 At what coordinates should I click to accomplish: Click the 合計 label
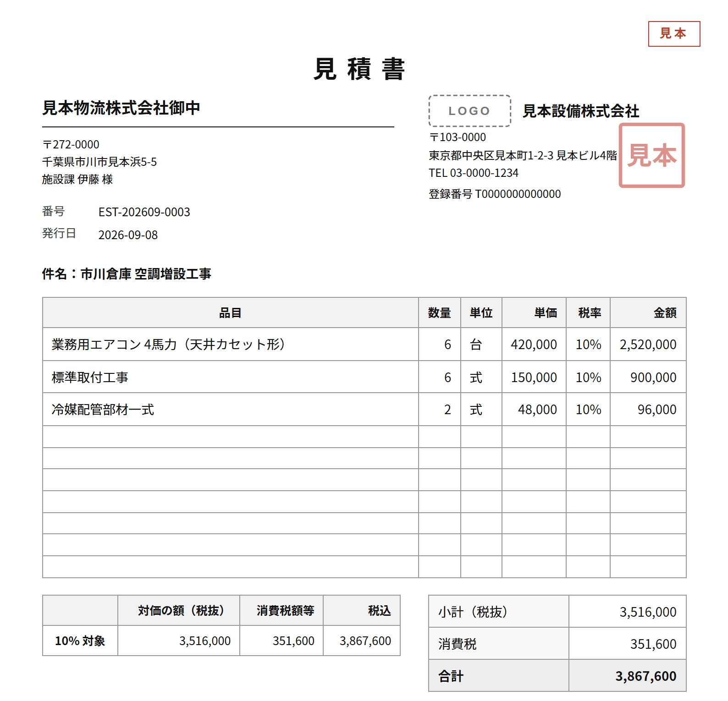tap(451, 676)
